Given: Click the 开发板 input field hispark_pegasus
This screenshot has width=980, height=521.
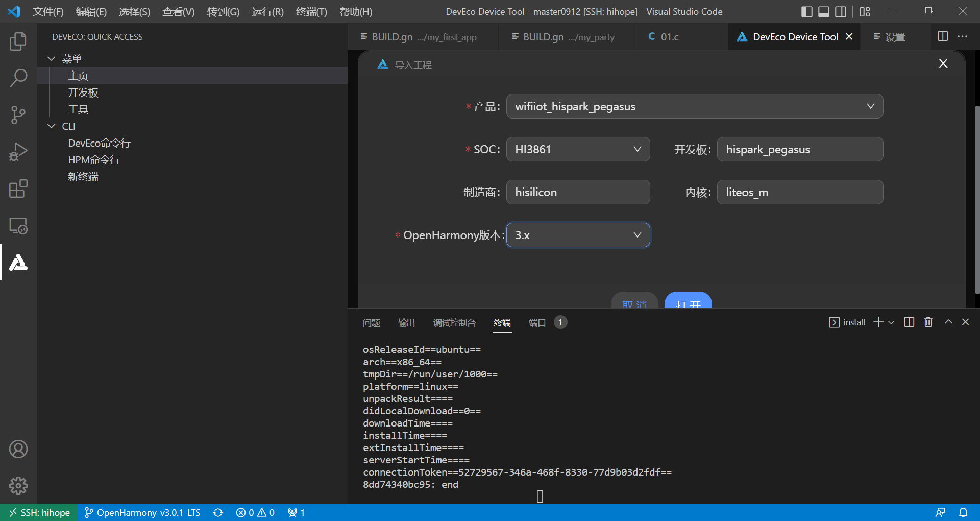Looking at the screenshot, I should [x=800, y=149].
